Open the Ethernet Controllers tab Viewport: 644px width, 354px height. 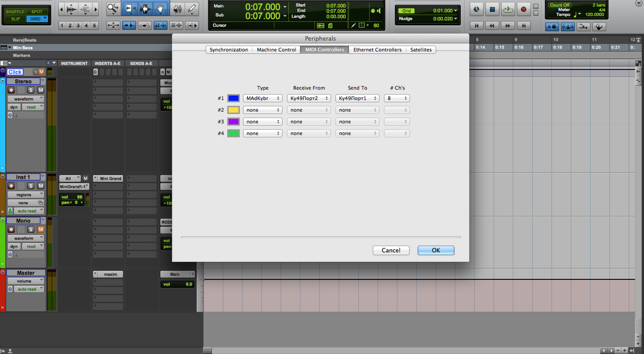click(x=377, y=50)
